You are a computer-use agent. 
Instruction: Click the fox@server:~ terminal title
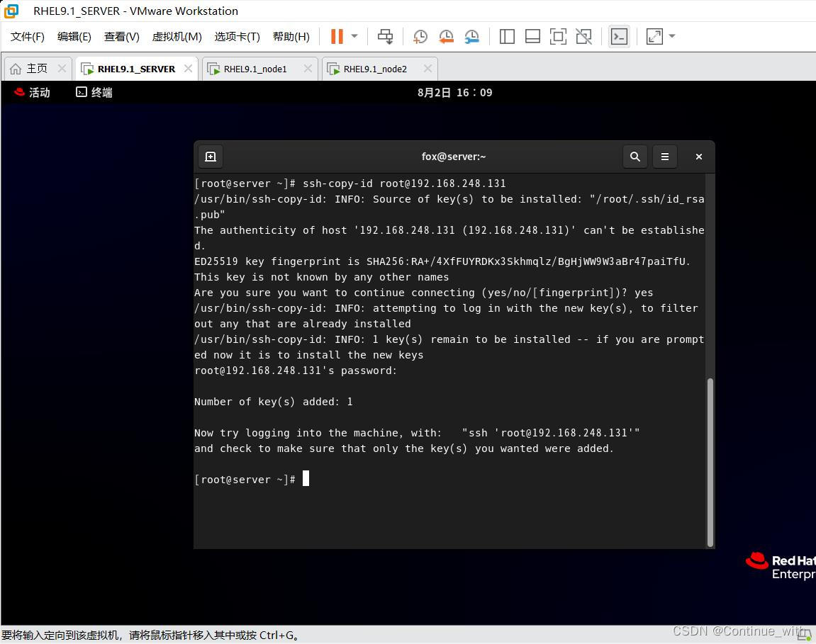pyautogui.click(x=454, y=157)
